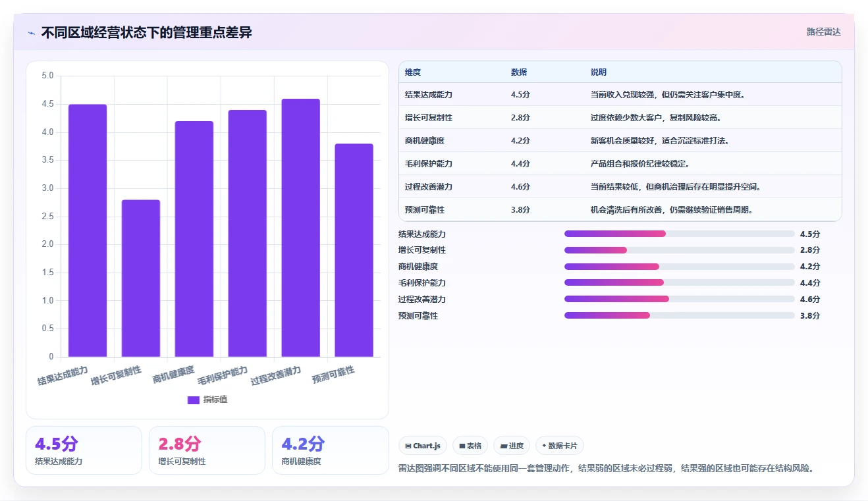Click the 毛利保护能力 bar in chart
This screenshot has height=501, width=868.
[248, 233]
